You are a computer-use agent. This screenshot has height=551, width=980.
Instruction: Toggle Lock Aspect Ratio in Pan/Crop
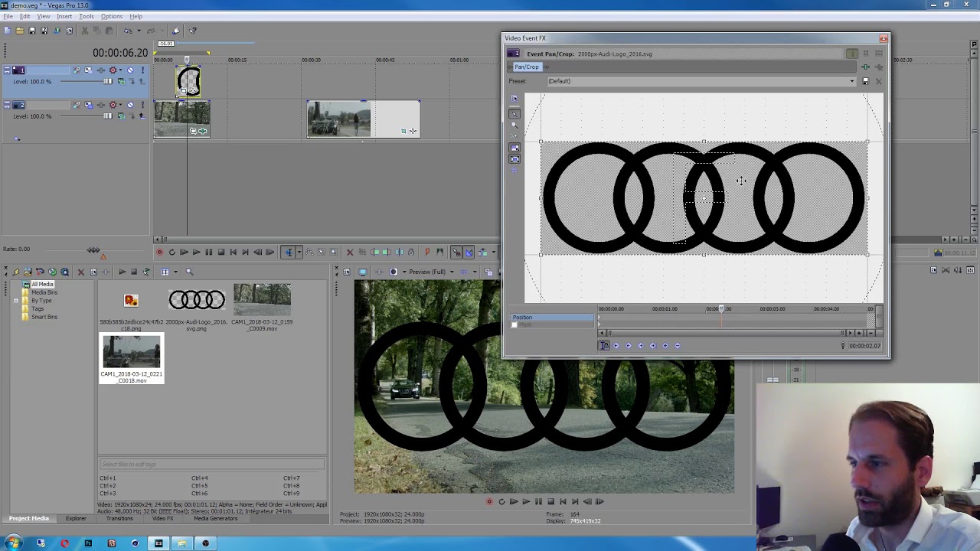tap(514, 148)
